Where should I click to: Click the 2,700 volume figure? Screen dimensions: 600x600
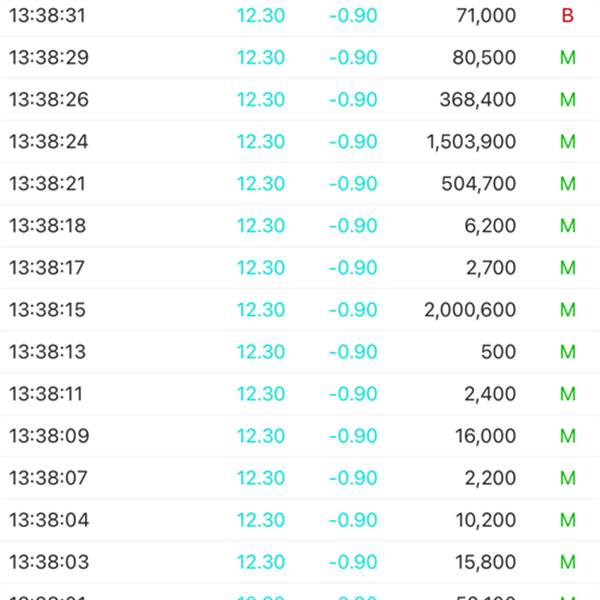(x=491, y=268)
